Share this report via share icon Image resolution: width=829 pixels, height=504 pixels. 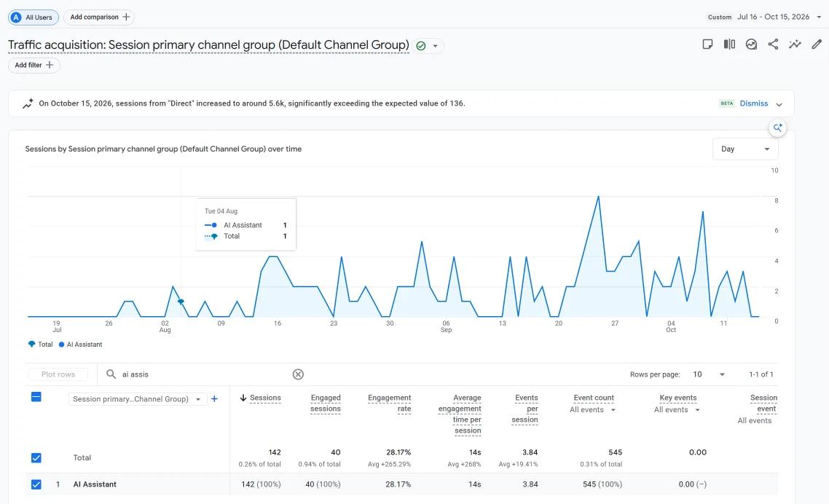coord(773,44)
